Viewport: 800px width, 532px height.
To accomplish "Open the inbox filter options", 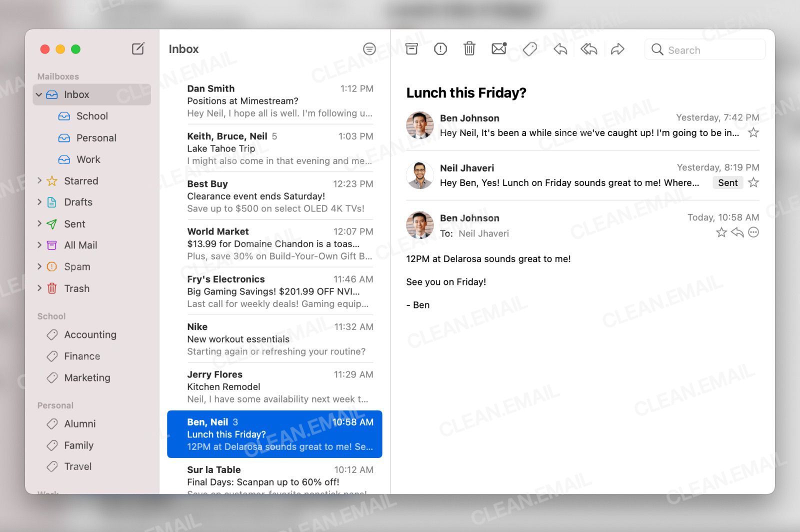I will (x=369, y=48).
